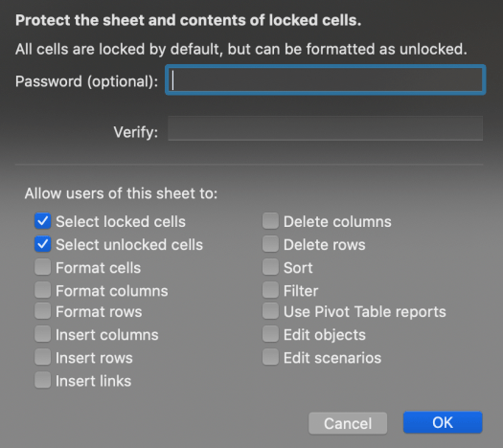Allow Insert columns for users
The image size is (503, 448).
pyautogui.click(x=43, y=334)
